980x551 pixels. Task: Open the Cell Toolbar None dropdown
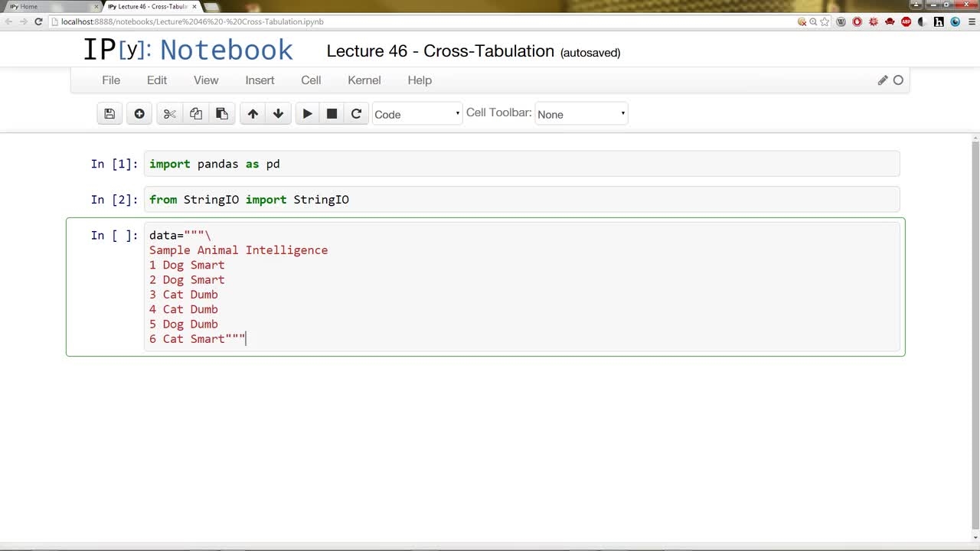[581, 114]
